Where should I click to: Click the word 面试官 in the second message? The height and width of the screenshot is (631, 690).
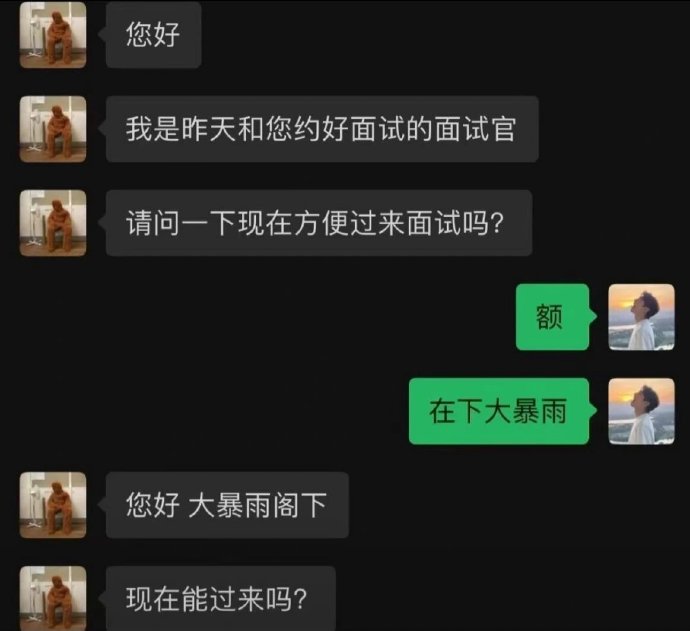475,129
